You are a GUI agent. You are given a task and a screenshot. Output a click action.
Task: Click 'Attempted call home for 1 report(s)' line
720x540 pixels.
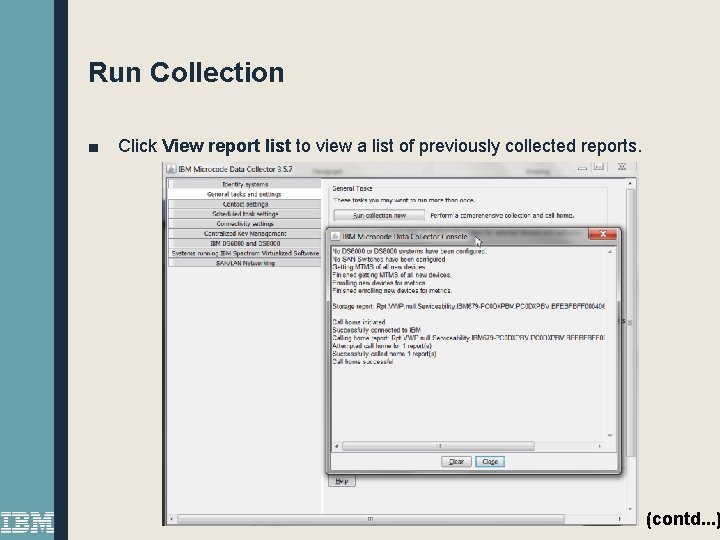click(382, 346)
